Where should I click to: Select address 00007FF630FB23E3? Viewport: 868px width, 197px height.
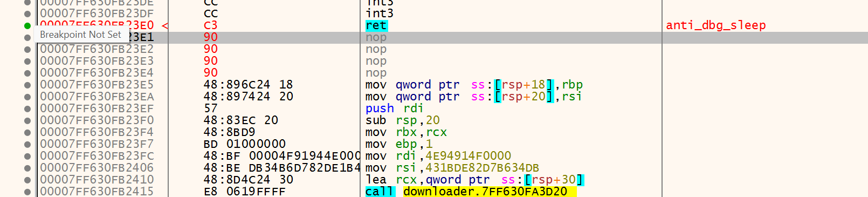click(97, 61)
